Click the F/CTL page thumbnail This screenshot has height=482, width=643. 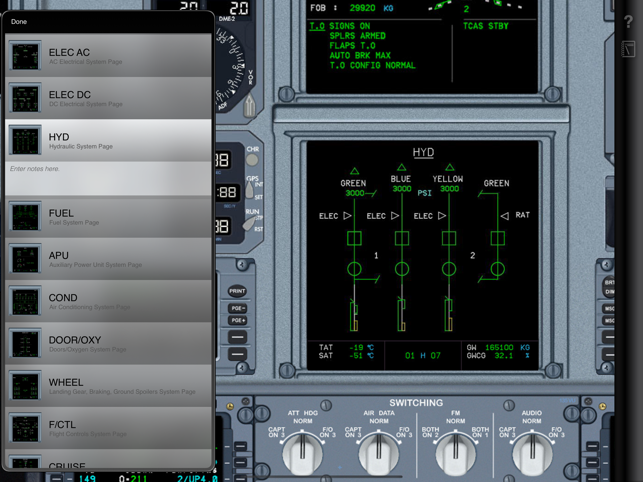click(25, 427)
